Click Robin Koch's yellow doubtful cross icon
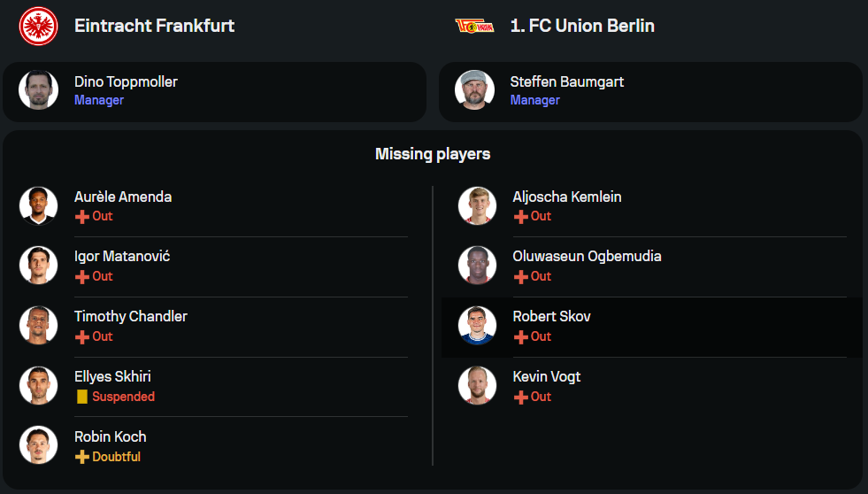The image size is (868, 494). point(82,457)
